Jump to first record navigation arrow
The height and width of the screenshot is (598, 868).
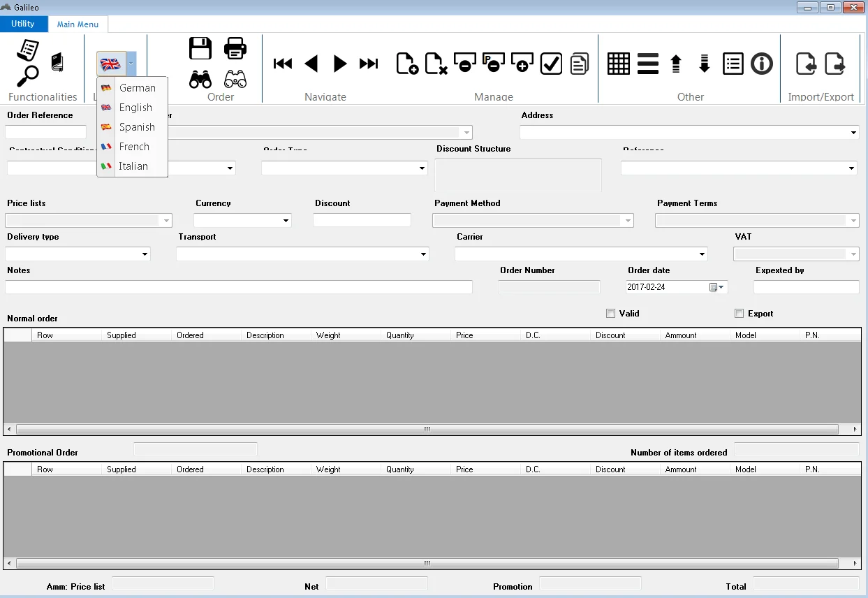tap(283, 64)
